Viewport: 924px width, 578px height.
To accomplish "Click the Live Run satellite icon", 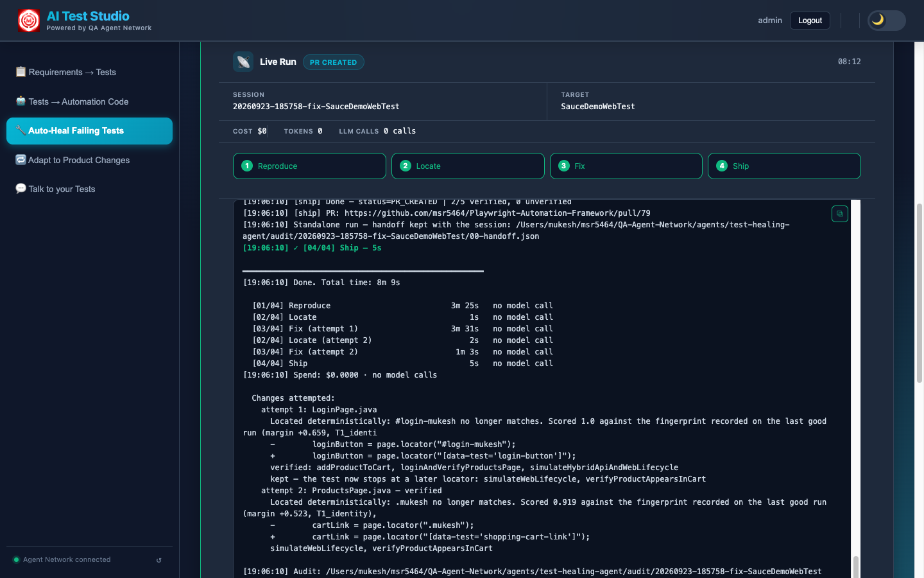I will click(243, 62).
